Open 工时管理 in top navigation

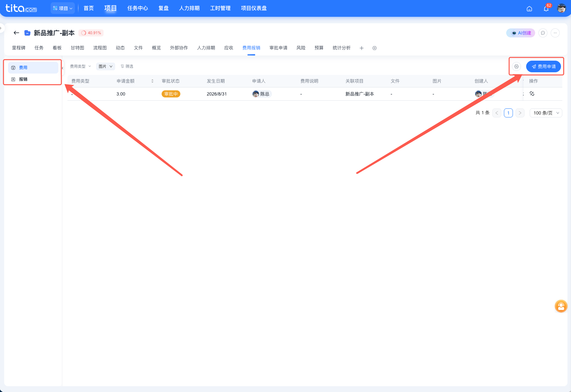click(x=220, y=8)
